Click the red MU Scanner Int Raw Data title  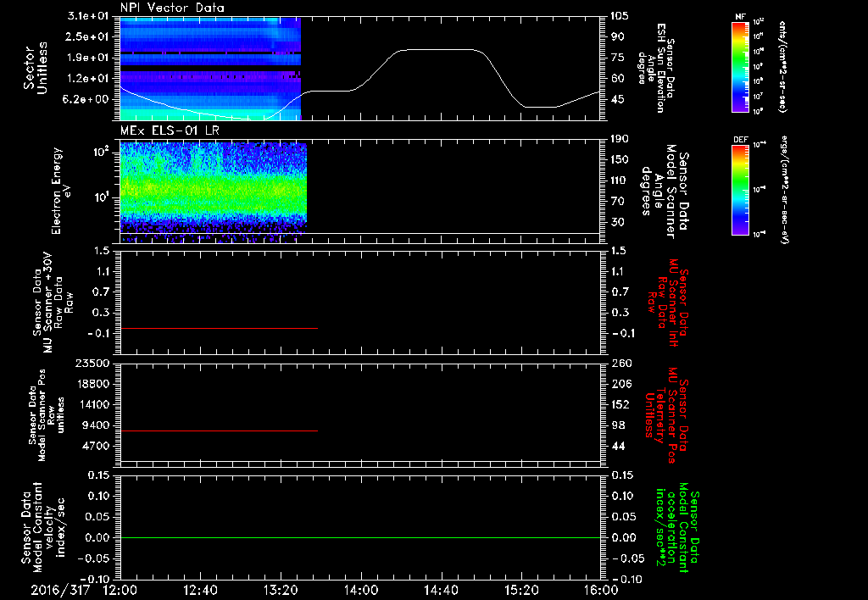tap(669, 303)
